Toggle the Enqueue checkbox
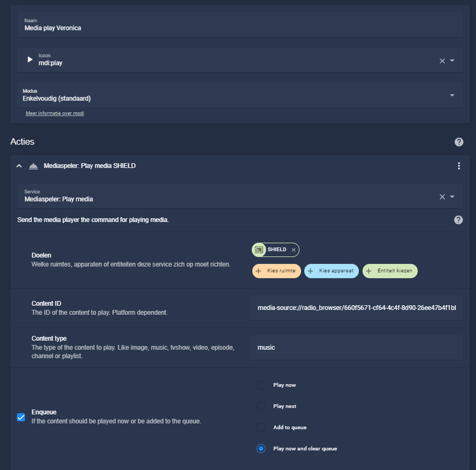This screenshot has width=476, height=470. point(21,417)
